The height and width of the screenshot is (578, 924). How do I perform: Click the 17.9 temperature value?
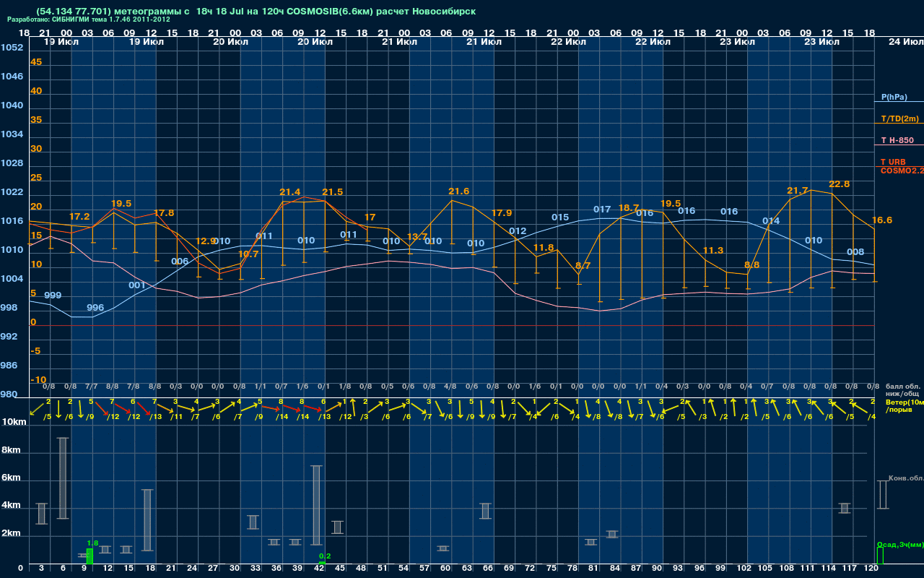(x=502, y=213)
